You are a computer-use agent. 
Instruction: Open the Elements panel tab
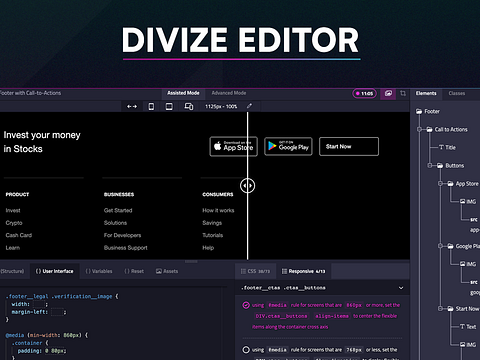(x=426, y=93)
